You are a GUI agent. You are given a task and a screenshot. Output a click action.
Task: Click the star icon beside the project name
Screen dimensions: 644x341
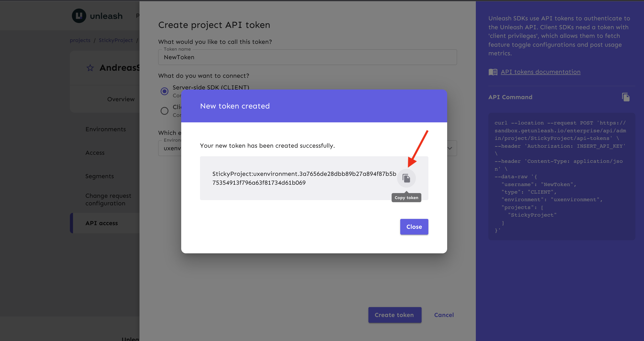[x=90, y=68]
